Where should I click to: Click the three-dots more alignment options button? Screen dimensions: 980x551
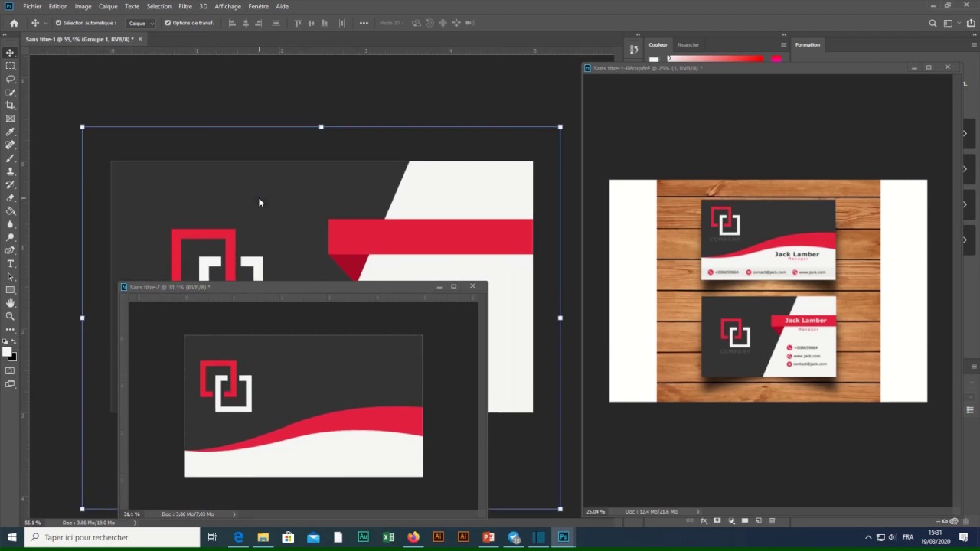point(364,23)
